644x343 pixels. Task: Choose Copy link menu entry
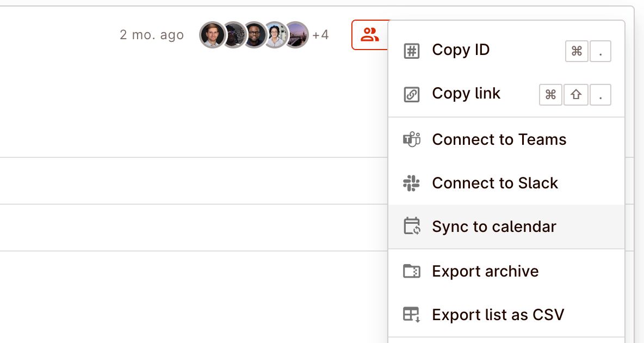[x=466, y=94]
